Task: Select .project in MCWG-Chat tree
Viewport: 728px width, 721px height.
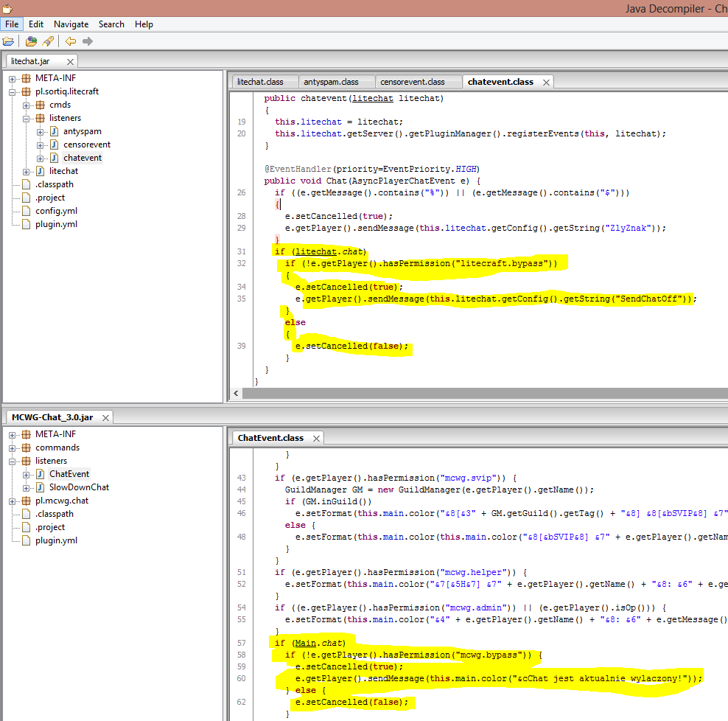Action: pyautogui.click(x=50, y=527)
